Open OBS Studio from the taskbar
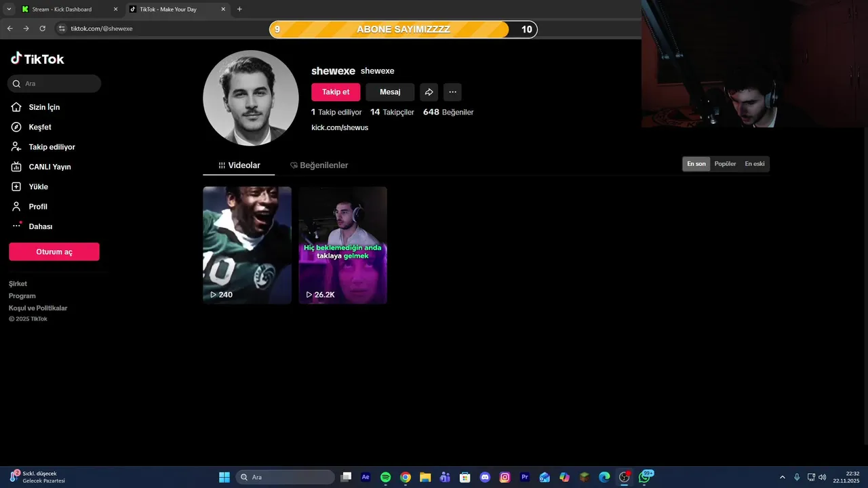Image resolution: width=868 pixels, height=488 pixels. [x=624, y=477]
